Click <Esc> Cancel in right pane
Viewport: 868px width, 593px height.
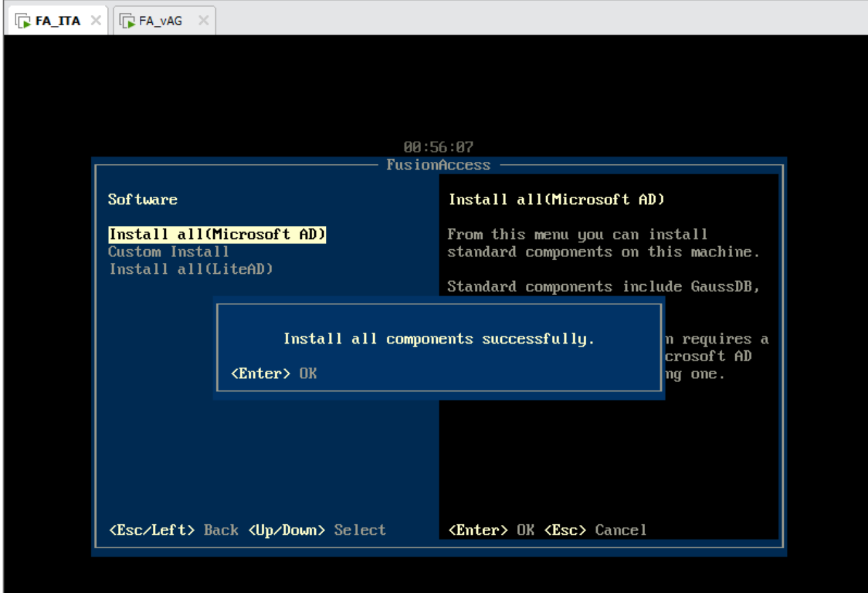[x=595, y=530]
